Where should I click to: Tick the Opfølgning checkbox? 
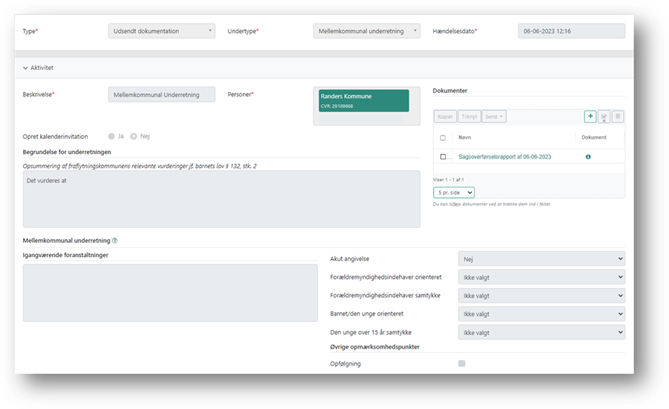(x=461, y=364)
